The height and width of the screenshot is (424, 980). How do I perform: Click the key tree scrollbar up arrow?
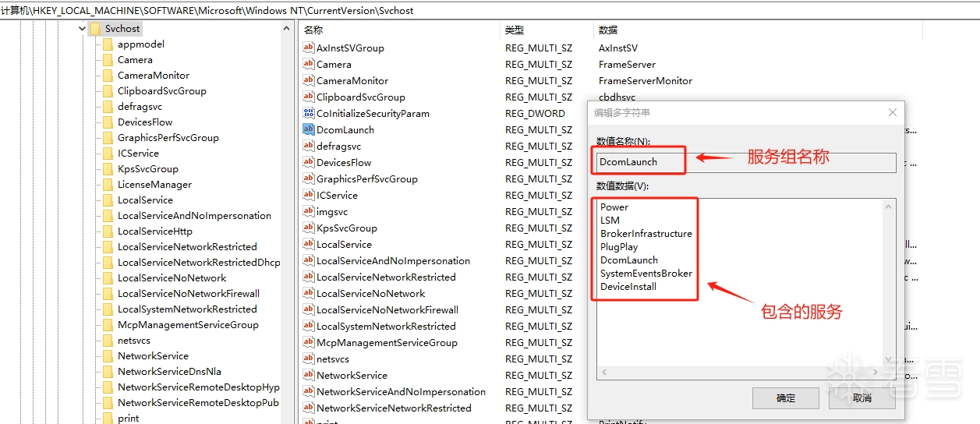click(x=285, y=27)
